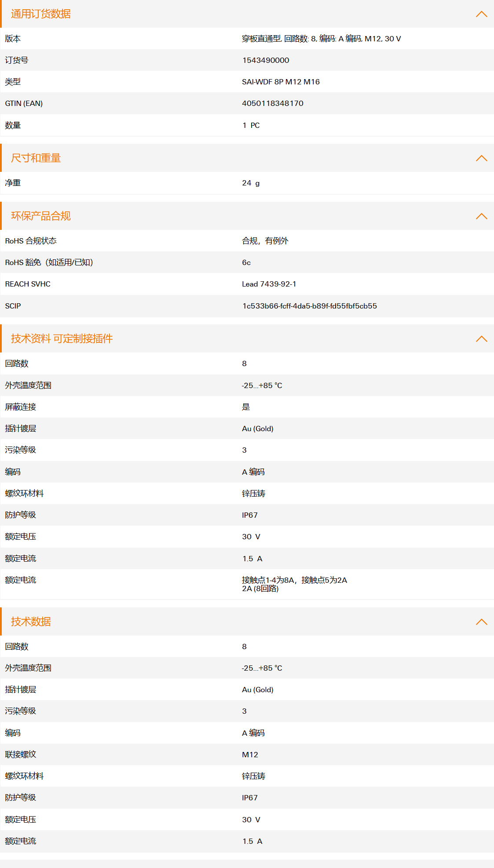Screen dimensions: 494x868
Task: Click the 联接螺纹 label
Action: 21,755
